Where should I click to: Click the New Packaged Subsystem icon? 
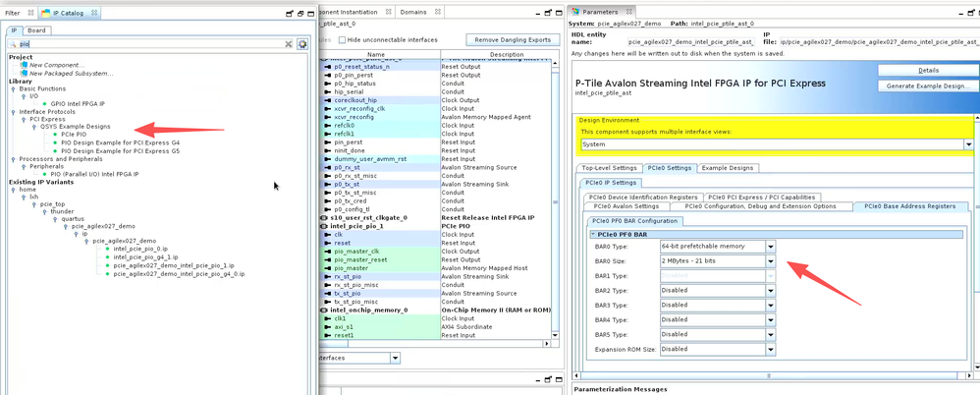(x=24, y=73)
